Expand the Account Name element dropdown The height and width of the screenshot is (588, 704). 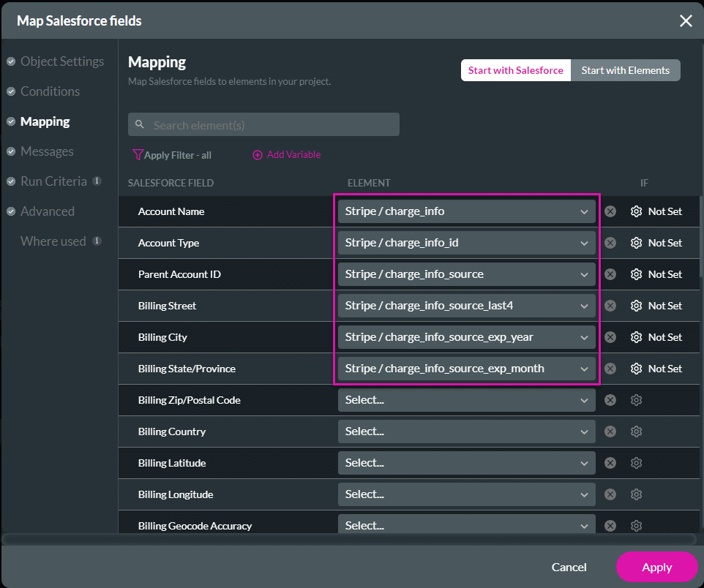(x=466, y=211)
